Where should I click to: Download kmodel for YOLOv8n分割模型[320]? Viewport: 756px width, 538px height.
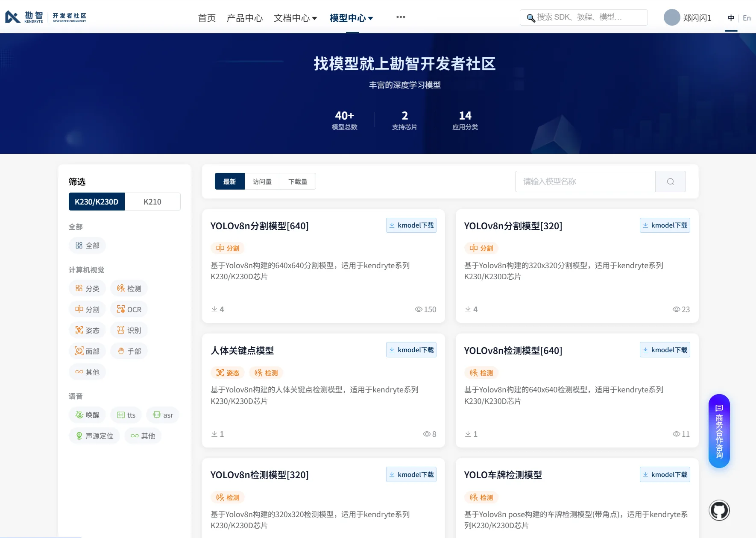point(665,225)
